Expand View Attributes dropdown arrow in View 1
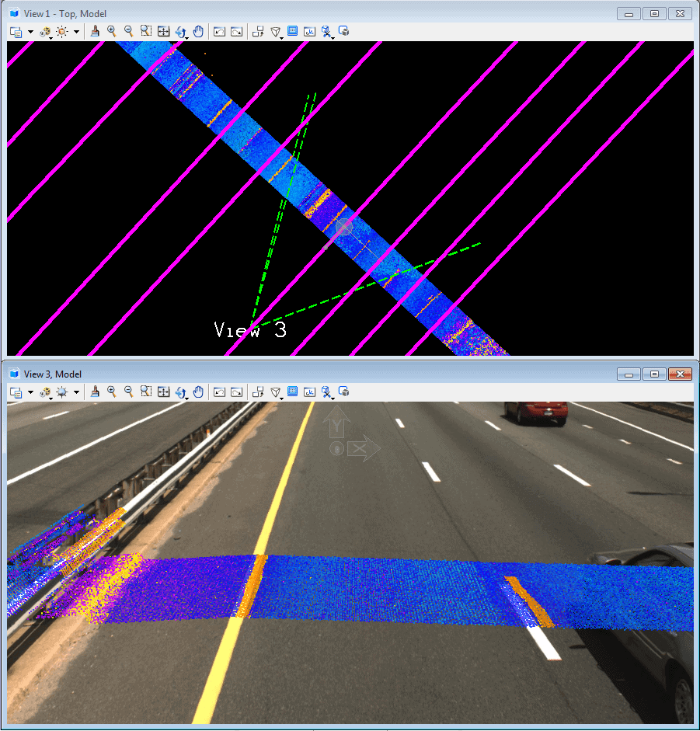Screen dimensions: 700x731 (x=30, y=33)
